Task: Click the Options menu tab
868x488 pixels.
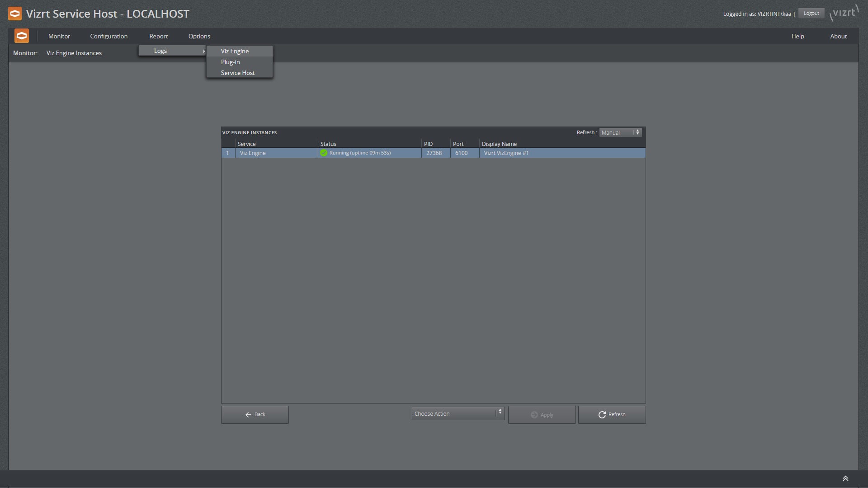Action: 199,36
